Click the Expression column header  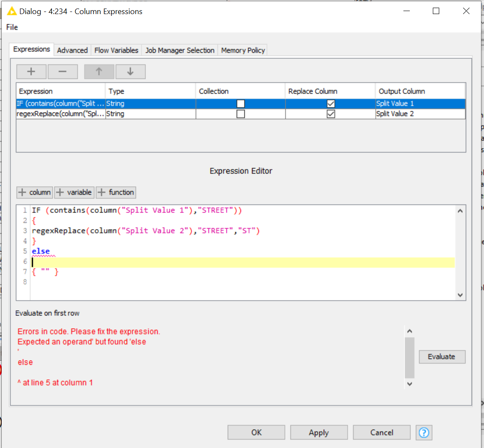click(61, 91)
